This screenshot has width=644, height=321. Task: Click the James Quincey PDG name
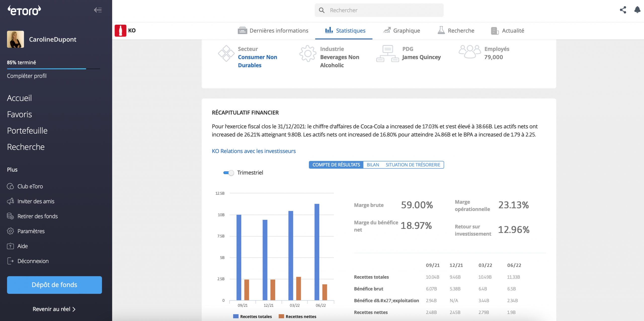coord(421,57)
